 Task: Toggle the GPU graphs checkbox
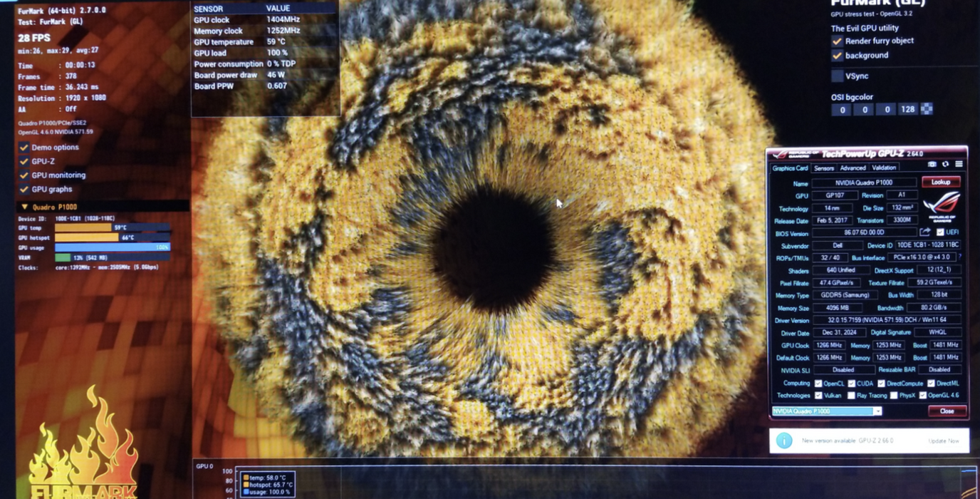tap(24, 189)
